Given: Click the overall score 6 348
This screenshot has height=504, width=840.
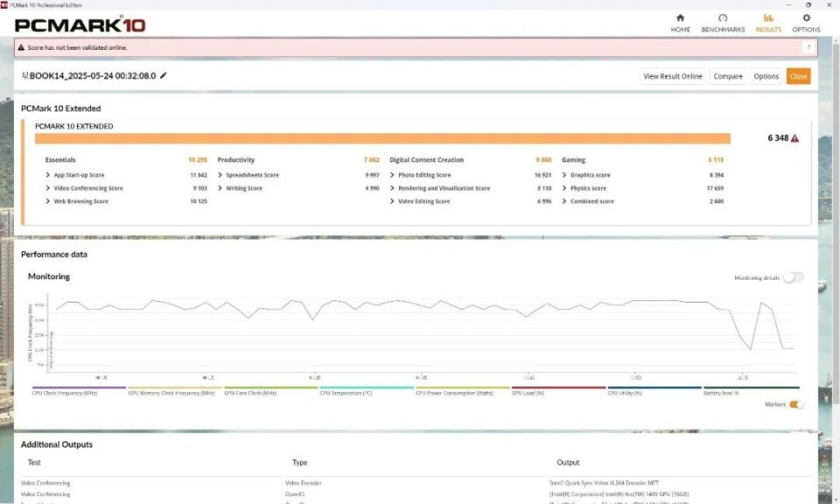Looking at the screenshot, I should [x=778, y=138].
